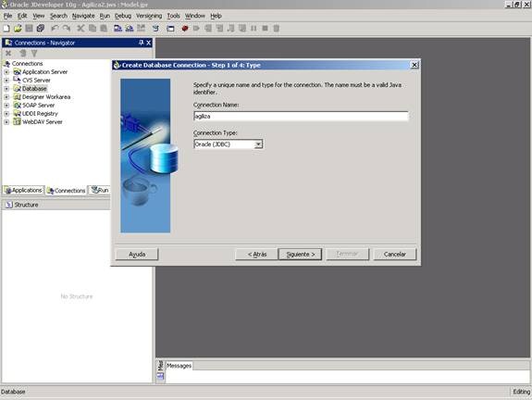Open the Connection Type dropdown

click(258, 144)
